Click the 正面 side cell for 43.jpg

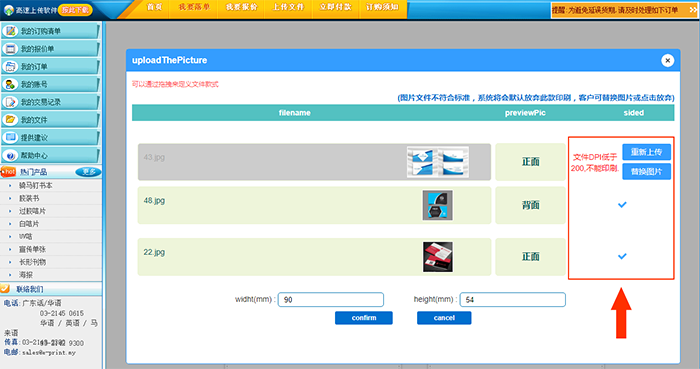point(530,162)
